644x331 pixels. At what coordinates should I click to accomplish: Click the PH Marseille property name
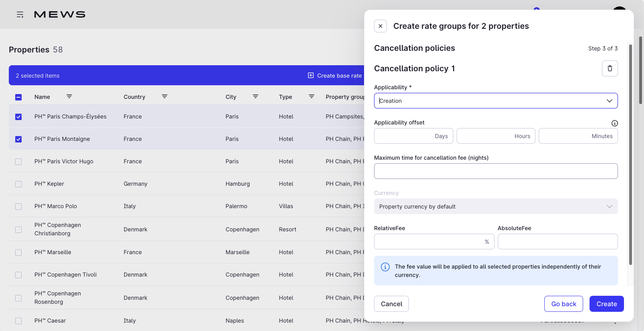tap(53, 252)
